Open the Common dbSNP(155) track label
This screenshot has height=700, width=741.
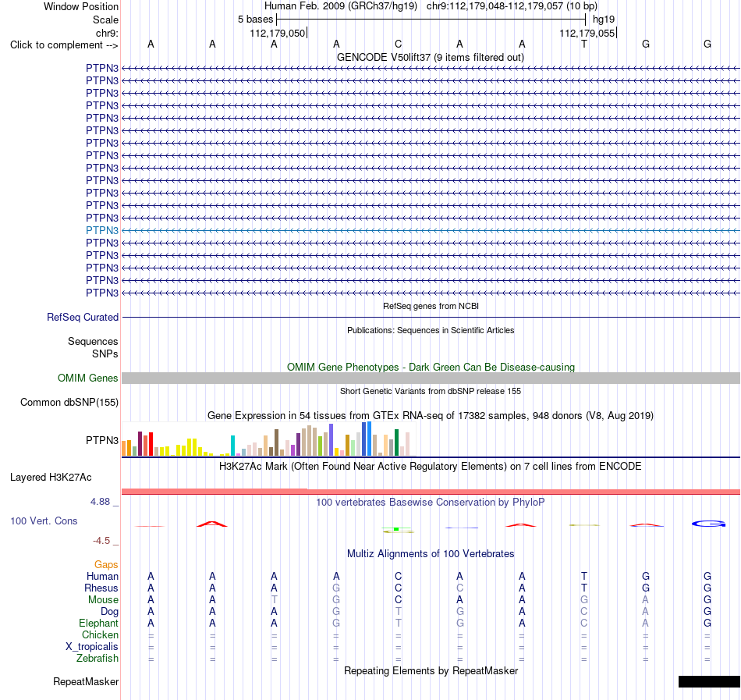pos(69,402)
